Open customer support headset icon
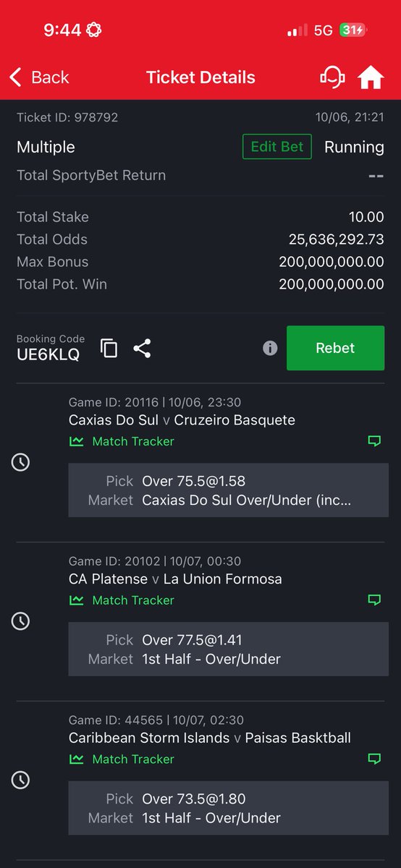Image resolution: width=401 pixels, height=868 pixels. (332, 77)
